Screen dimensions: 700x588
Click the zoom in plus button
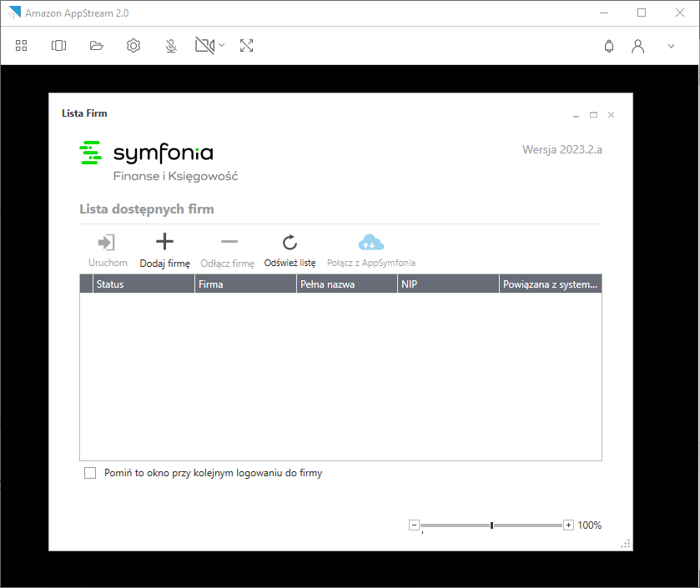click(568, 525)
